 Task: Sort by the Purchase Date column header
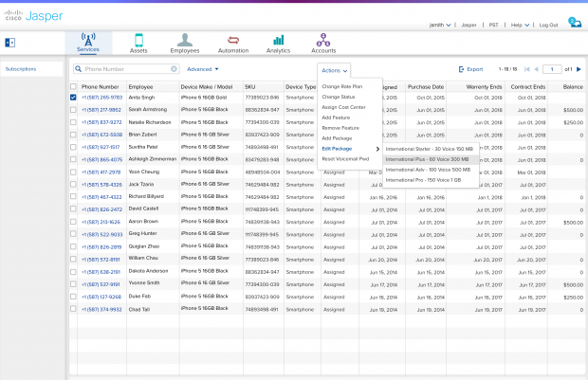[x=426, y=86]
